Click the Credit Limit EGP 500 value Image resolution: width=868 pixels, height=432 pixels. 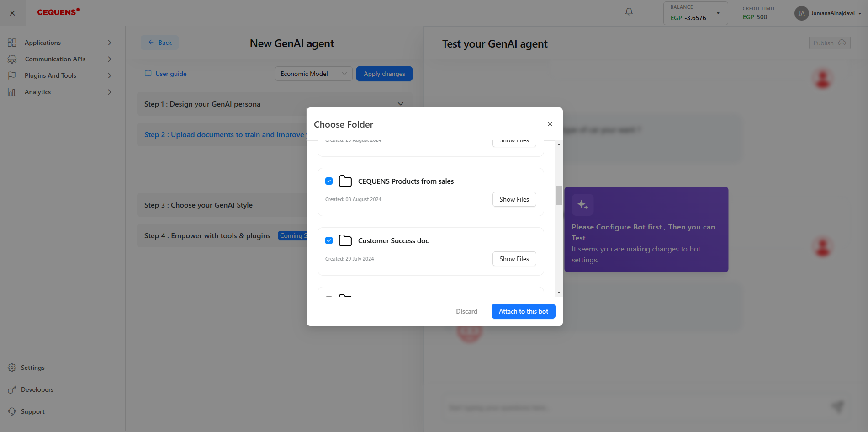pos(755,17)
